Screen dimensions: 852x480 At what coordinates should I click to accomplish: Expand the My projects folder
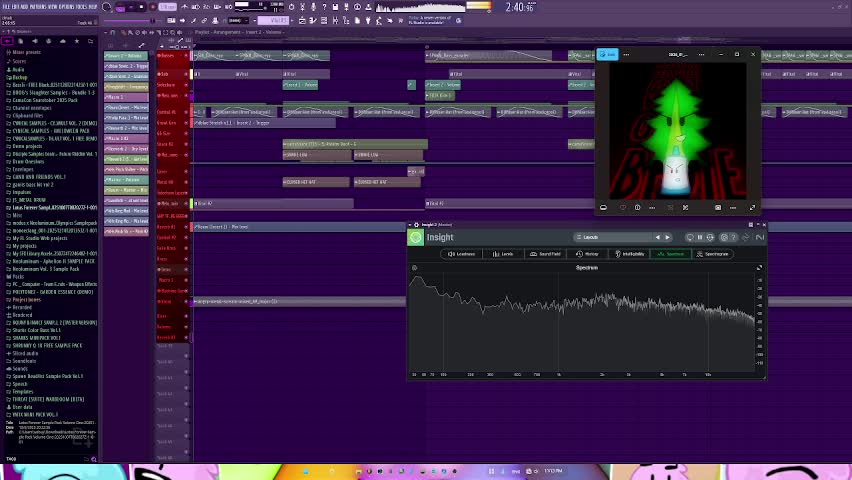(x=22, y=246)
